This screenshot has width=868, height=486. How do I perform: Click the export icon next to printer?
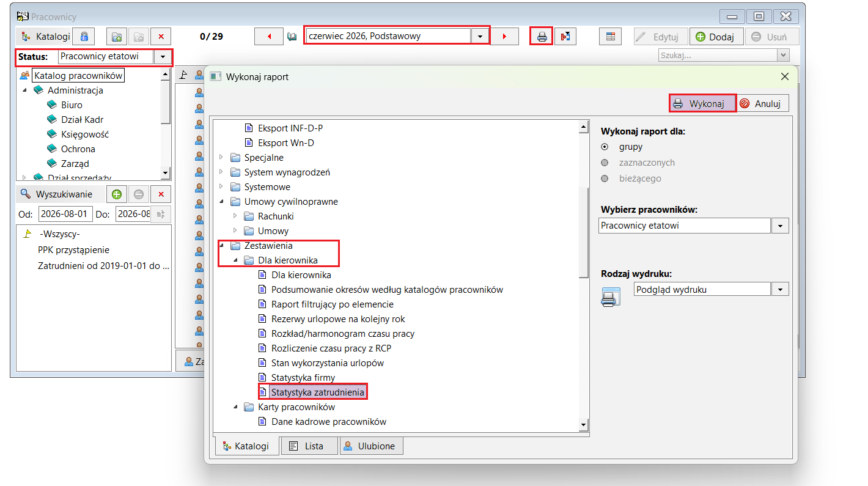pos(565,36)
